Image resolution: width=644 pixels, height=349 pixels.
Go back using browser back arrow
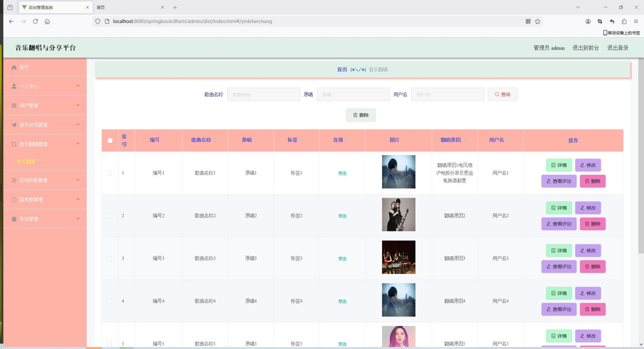click(11, 21)
